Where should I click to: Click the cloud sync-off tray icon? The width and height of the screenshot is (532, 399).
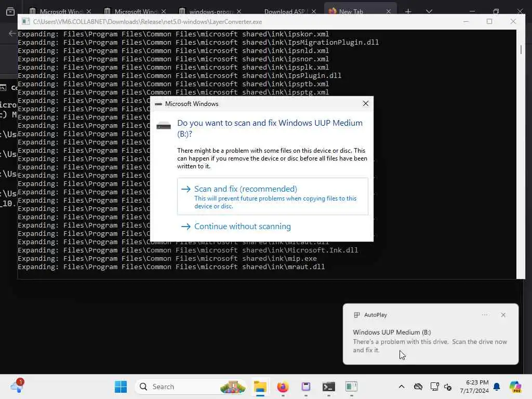click(418, 387)
